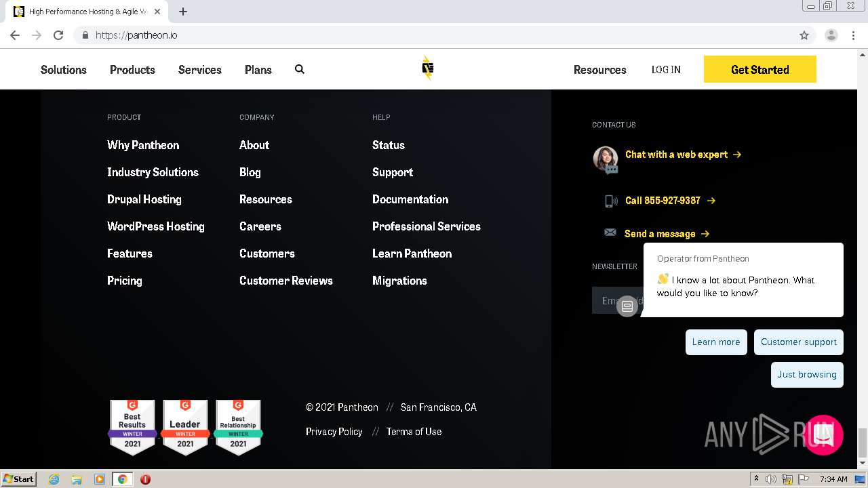868x488 pixels.
Task: Reload the page with refresh icon
Action: point(58,35)
